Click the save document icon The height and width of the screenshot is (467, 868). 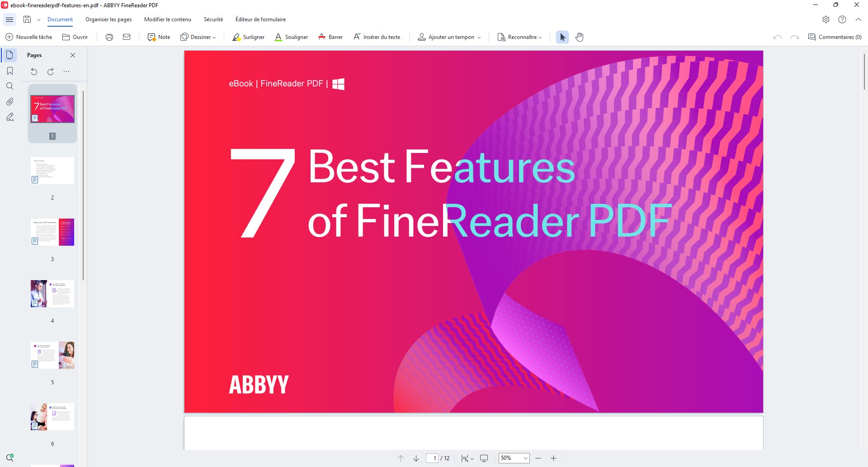27,19
